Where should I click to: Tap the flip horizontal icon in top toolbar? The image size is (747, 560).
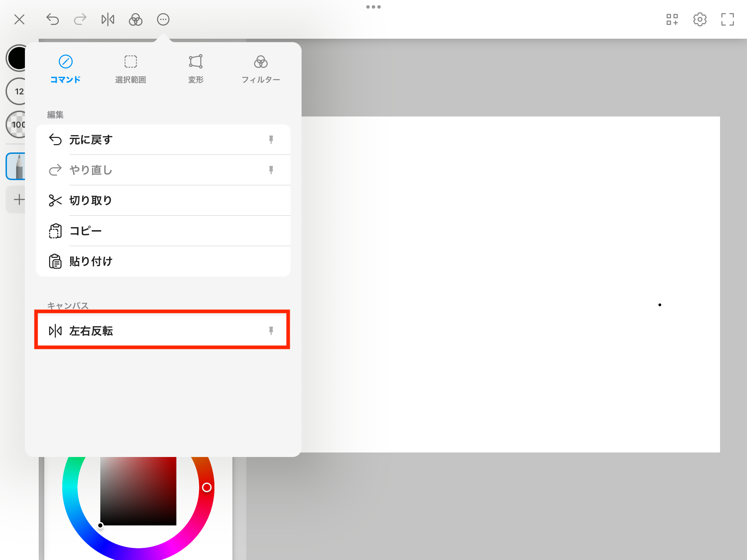pos(108,19)
